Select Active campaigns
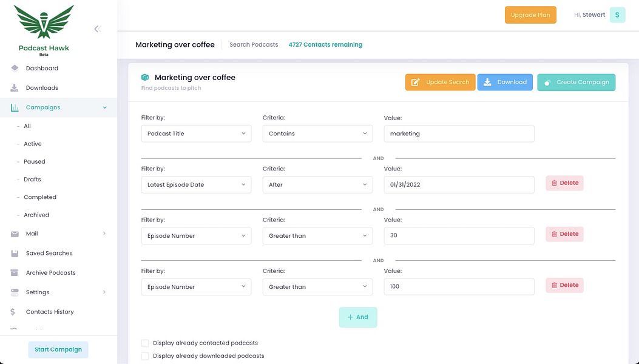This screenshot has width=639, height=364. coord(33,144)
